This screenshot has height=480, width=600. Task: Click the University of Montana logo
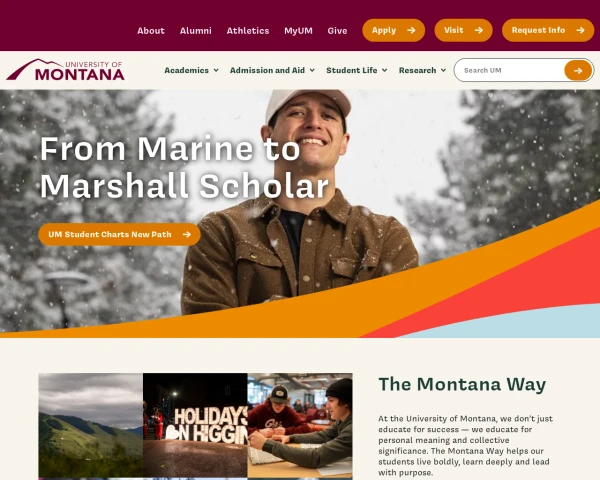(65, 70)
